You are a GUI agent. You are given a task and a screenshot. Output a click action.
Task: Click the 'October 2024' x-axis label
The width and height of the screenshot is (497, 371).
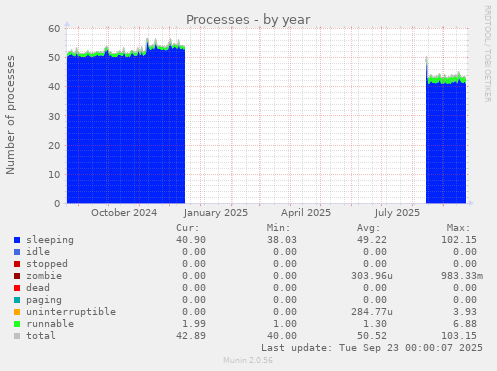(124, 213)
